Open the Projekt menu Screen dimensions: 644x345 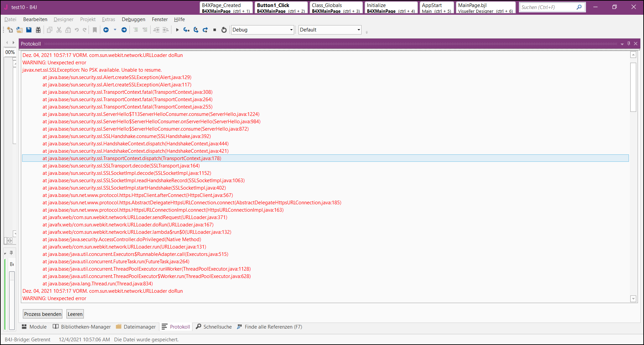88,19
